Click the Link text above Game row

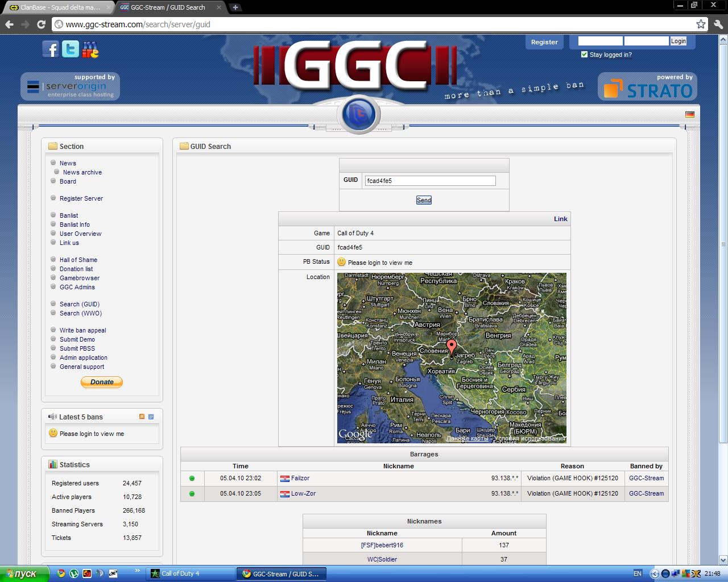click(561, 219)
